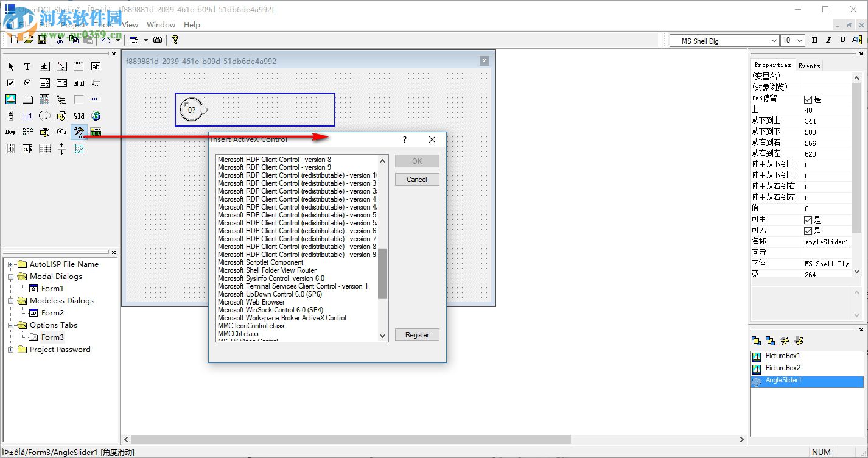
Task: Open the Help menu
Action: (x=192, y=25)
